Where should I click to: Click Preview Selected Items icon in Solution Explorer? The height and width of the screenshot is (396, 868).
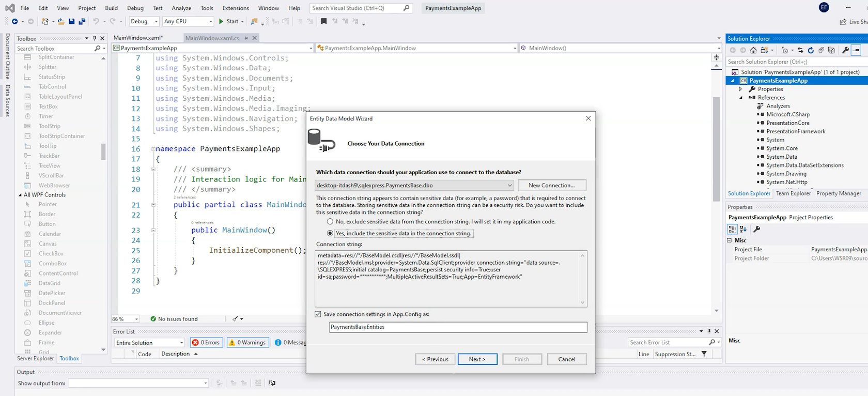pos(856,50)
